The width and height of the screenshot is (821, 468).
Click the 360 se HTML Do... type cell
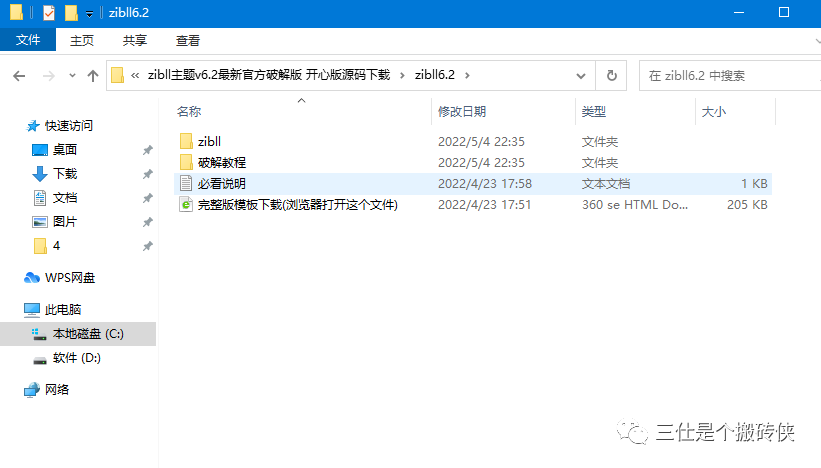point(635,205)
